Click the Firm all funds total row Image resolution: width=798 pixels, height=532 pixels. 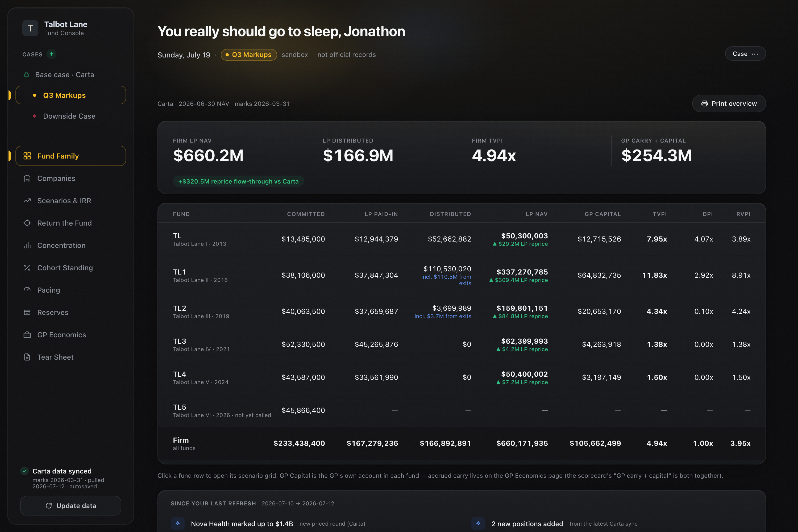[462, 443]
